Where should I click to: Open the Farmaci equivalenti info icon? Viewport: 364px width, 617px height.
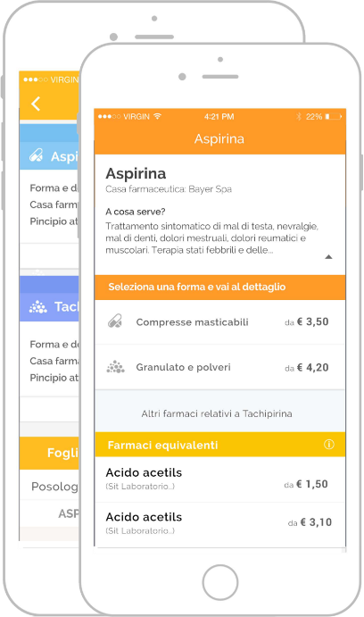point(328,445)
